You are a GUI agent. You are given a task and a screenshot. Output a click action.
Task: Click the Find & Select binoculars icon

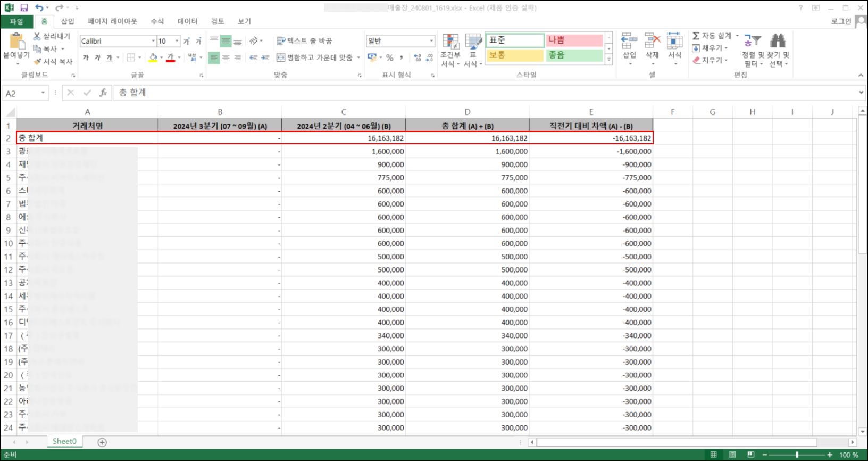[778, 41]
